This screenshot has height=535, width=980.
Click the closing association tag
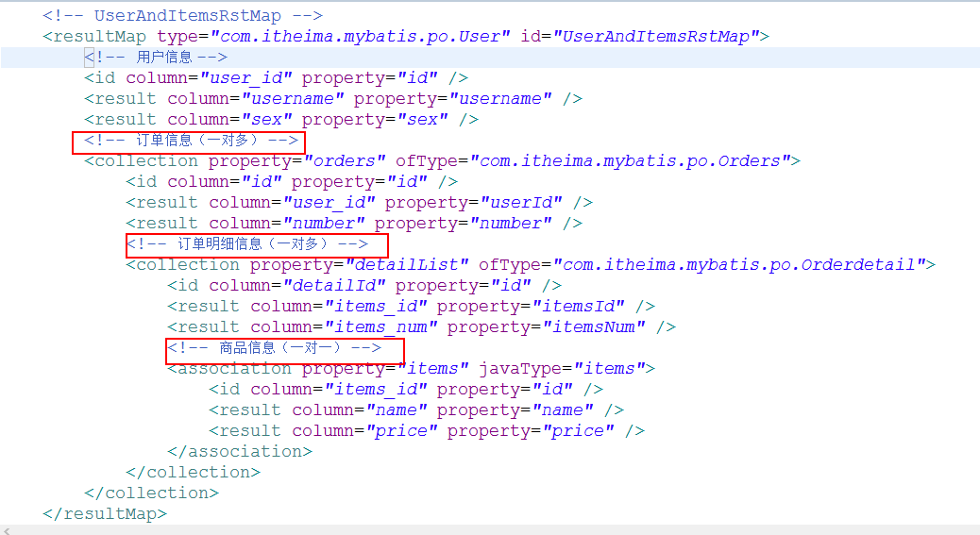240,451
